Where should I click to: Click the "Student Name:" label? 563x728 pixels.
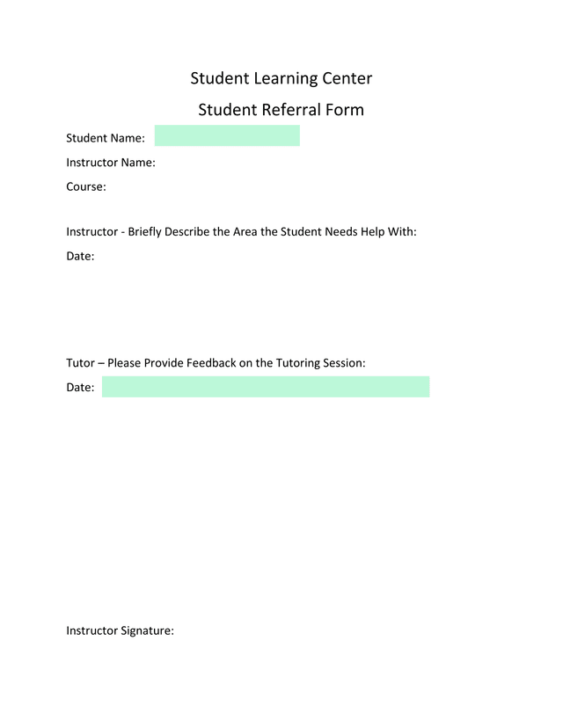[x=106, y=138]
